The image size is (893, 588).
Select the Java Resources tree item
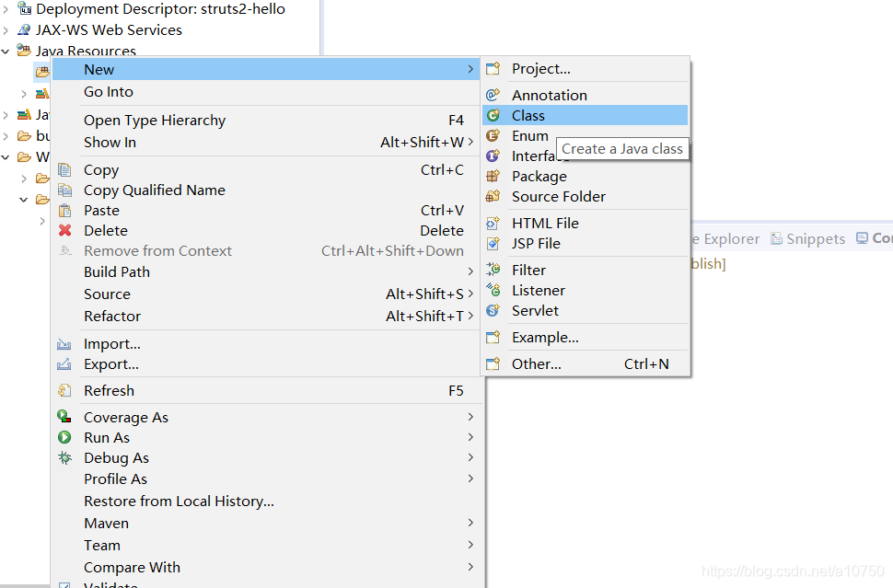(x=86, y=52)
